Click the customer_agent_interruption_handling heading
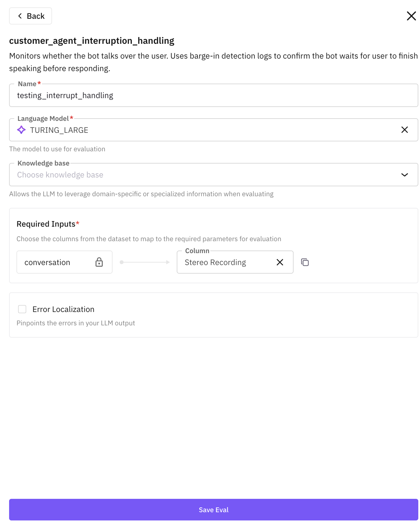The width and height of the screenshot is (420, 525). point(92,41)
